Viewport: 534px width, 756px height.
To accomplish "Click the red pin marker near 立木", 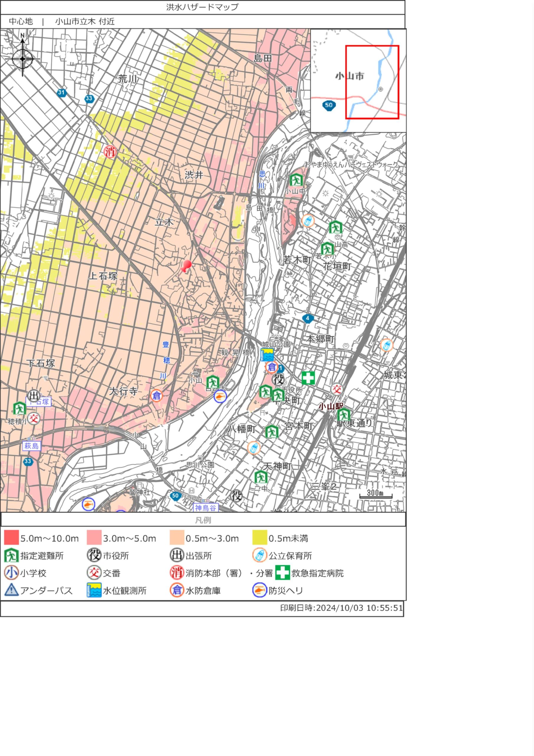I will (x=186, y=266).
